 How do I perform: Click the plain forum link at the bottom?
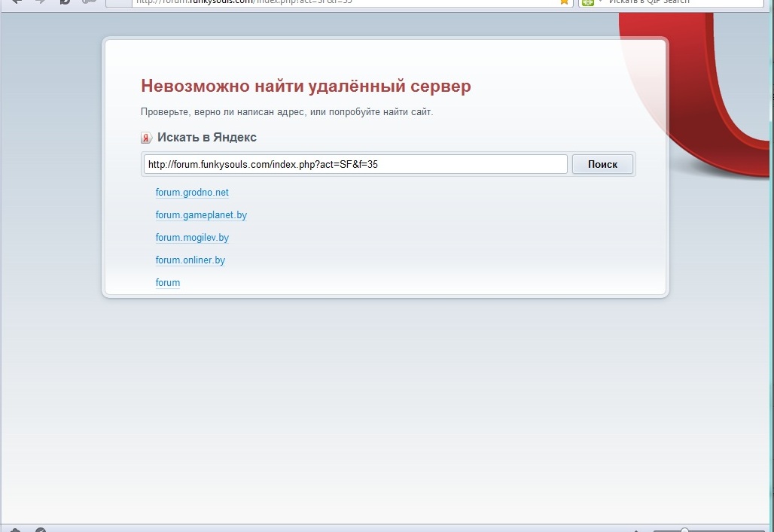168,283
